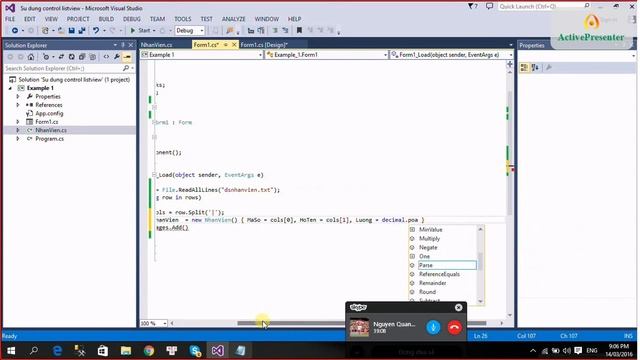Toggle pin on the Form1.cs tab

pos(226,45)
